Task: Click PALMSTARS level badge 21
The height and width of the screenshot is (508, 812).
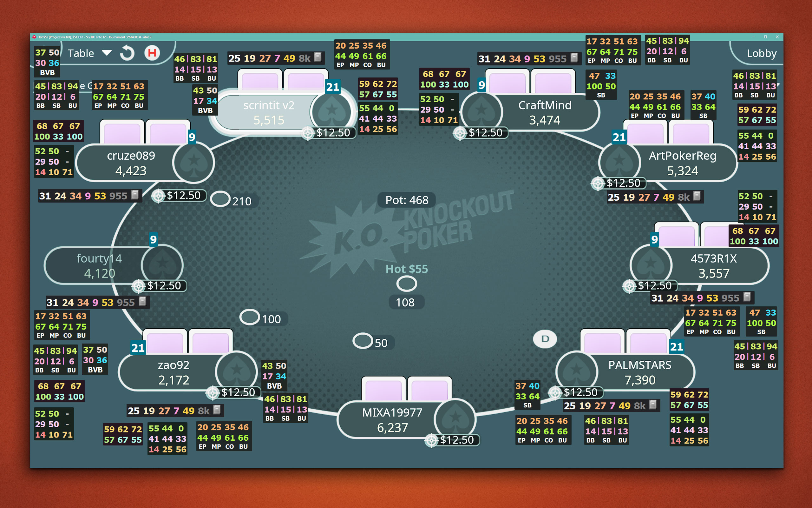Action: click(677, 347)
